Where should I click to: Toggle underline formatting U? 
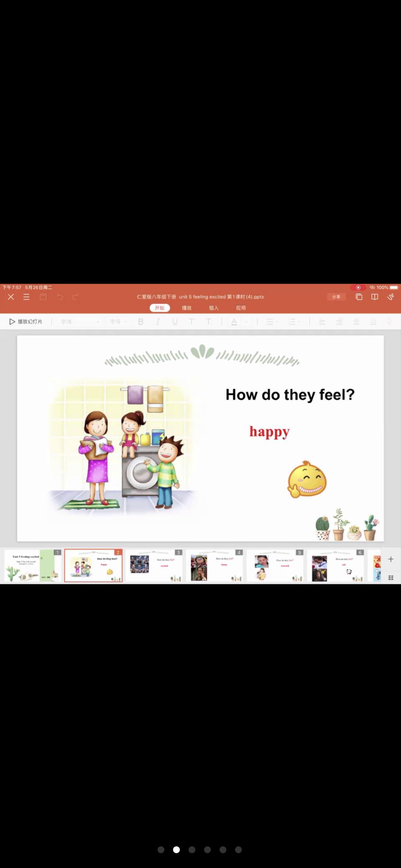click(175, 322)
